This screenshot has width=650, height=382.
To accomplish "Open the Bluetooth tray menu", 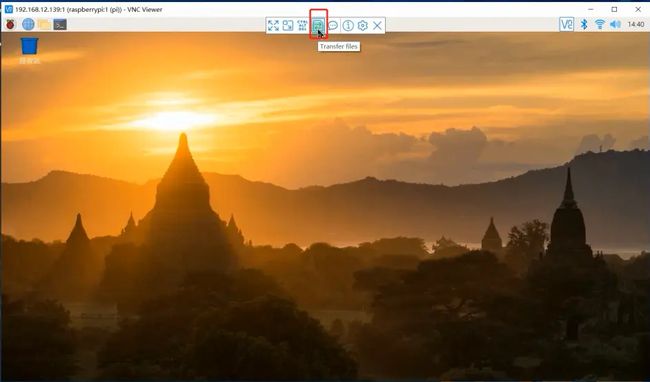I will point(584,24).
